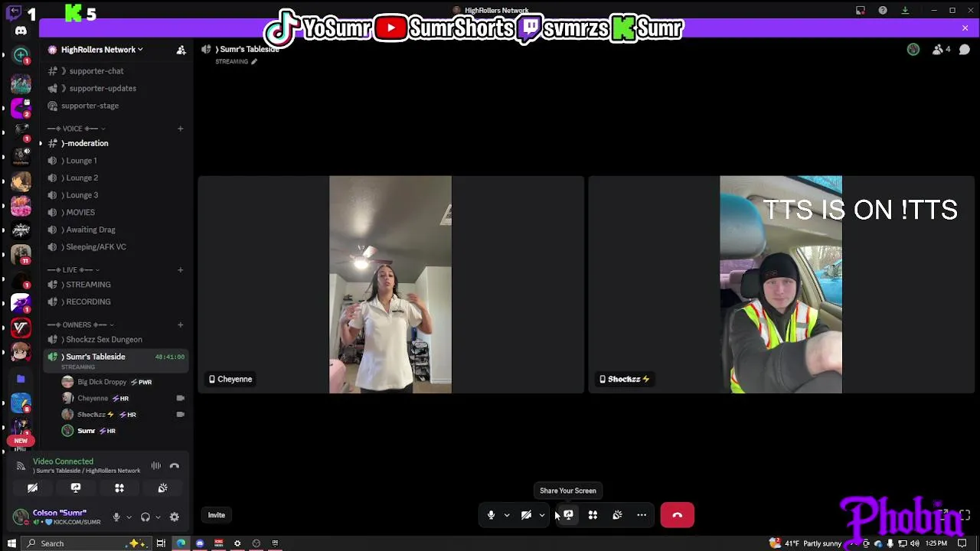980x551 pixels.
Task: Open Colson Sumr user profile avatar
Action: (21, 517)
